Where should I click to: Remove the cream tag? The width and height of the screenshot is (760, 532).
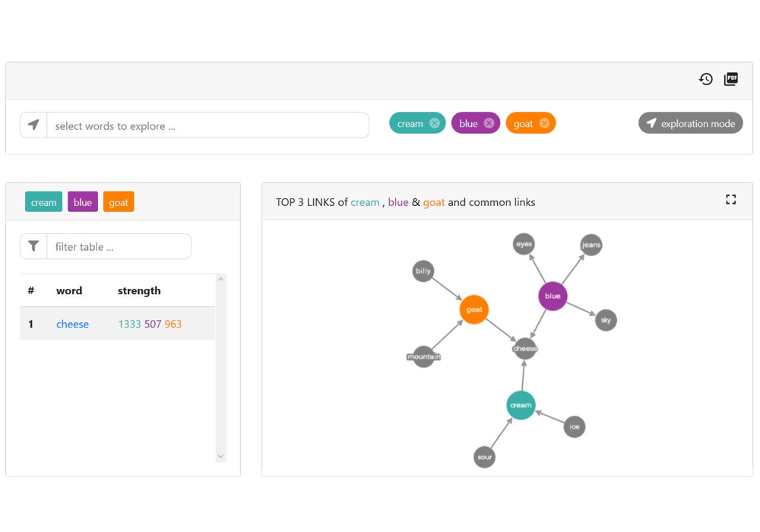pos(435,123)
